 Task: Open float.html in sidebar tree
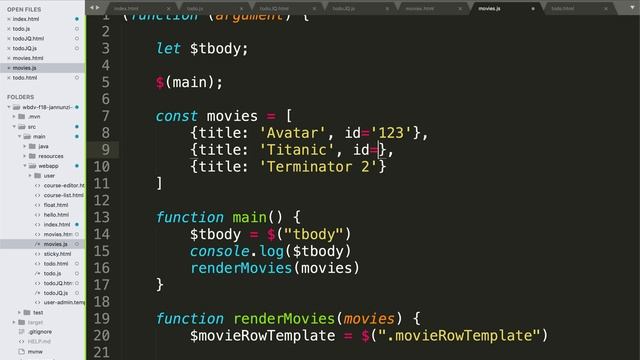(x=56, y=205)
